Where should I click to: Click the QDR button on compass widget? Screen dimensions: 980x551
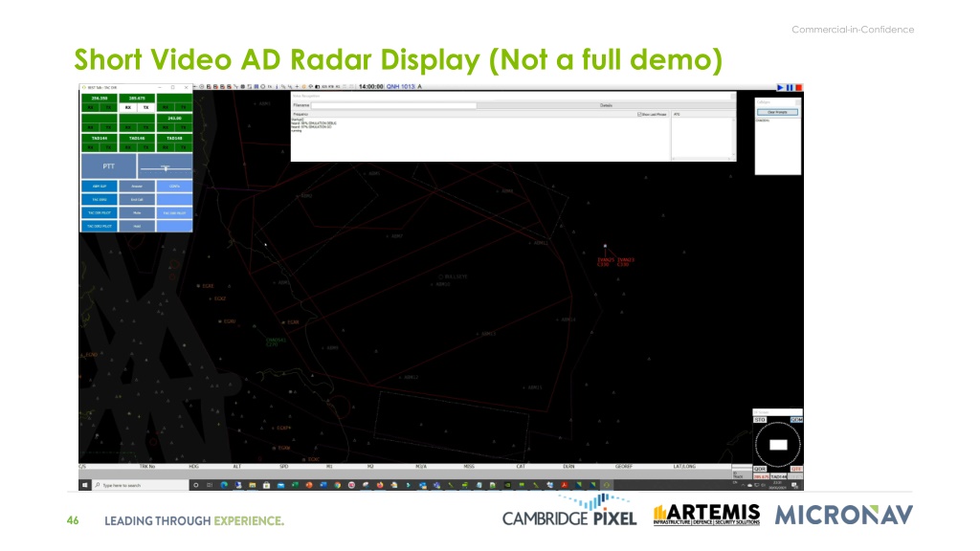click(760, 469)
